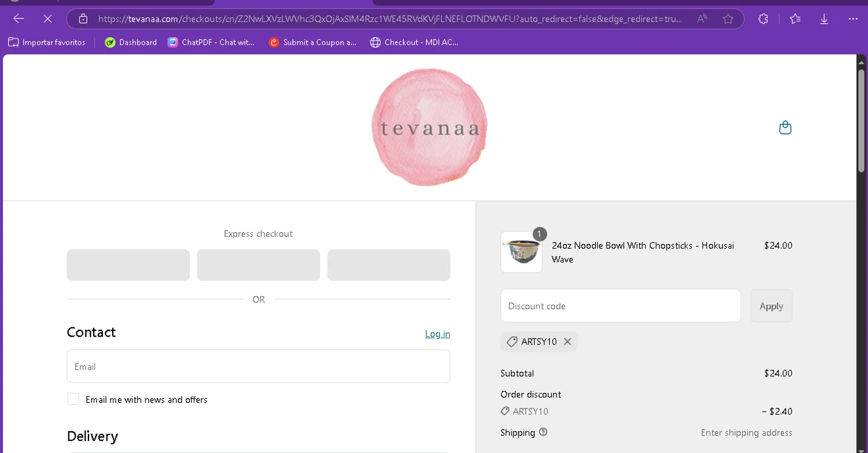Click the Order discount label
This screenshot has height=453, width=868.
[531, 394]
